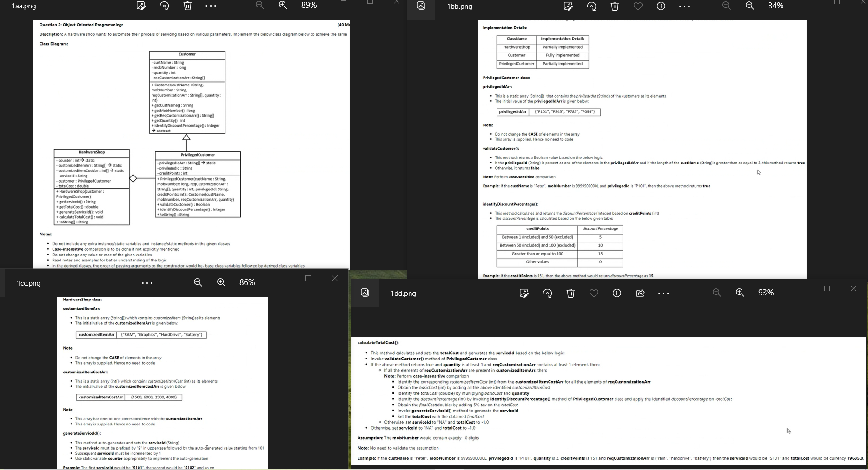
Task: Zoom out of 1dd.png
Action: [716, 293]
